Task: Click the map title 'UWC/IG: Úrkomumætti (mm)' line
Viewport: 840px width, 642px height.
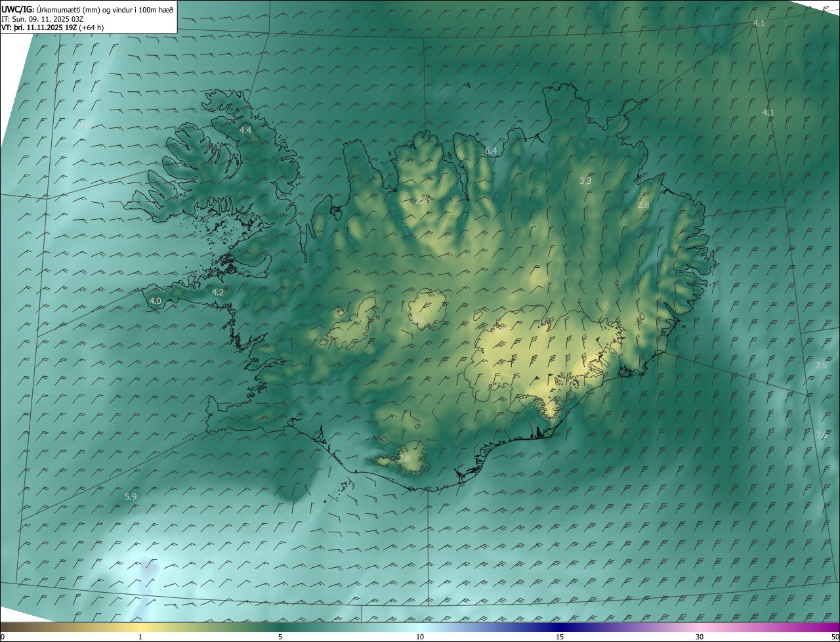Action: (87, 9)
